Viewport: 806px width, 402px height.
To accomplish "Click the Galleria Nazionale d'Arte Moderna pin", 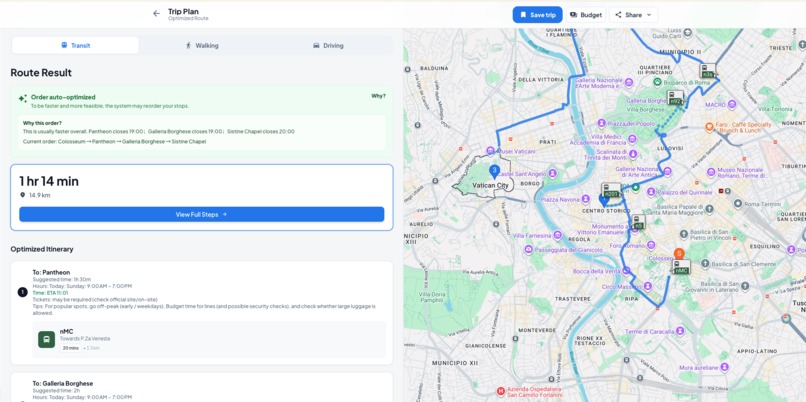I will pos(629,81).
